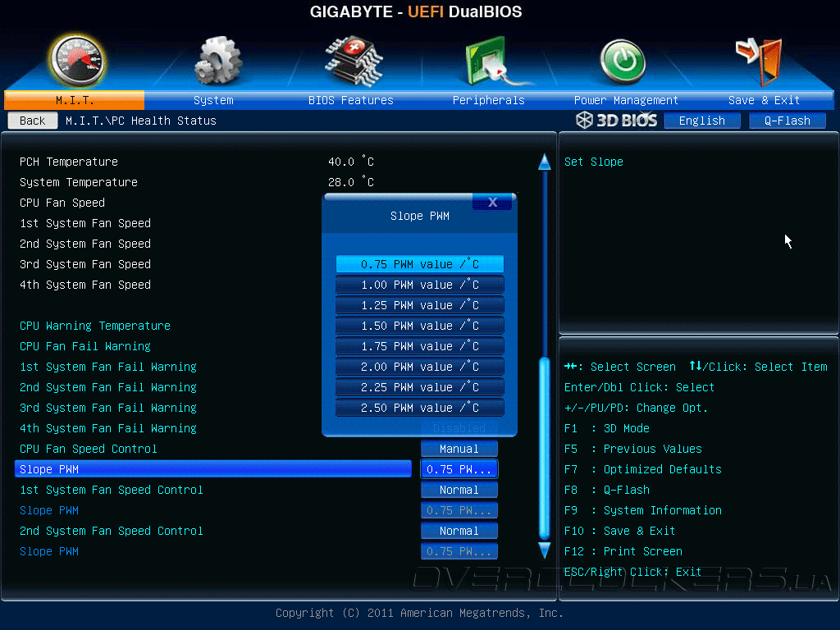The image size is (840, 630).
Task: Pick 2.00 PWM value /°C option
Action: pos(419,367)
